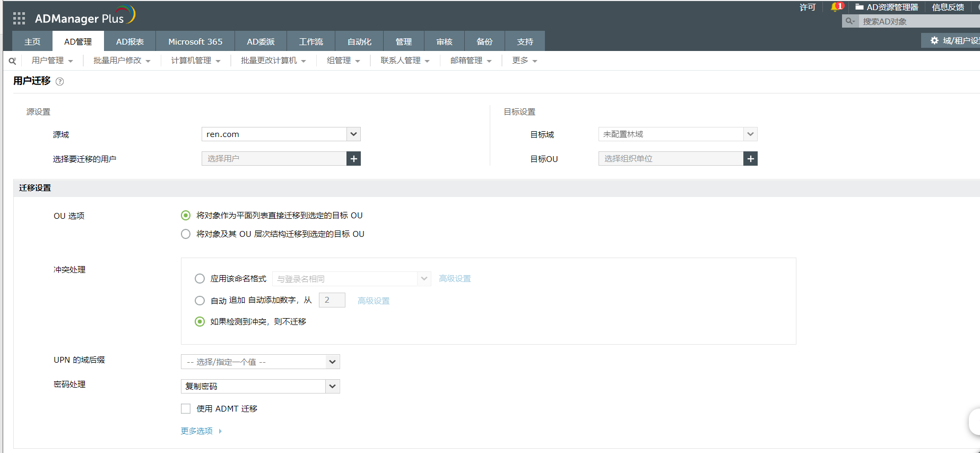This screenshot has height=453, width=980.
Task: Click the 搜索AD对象 search field
Action: click(x=918, y=21)
